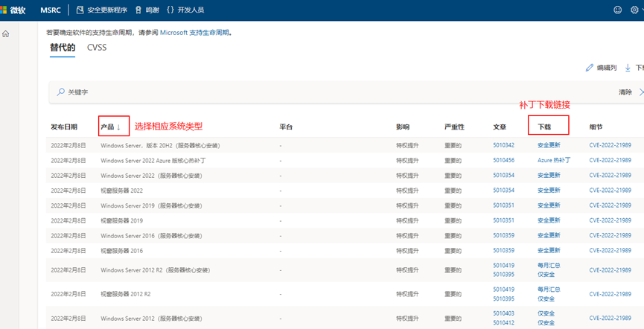Switch to the CVSS tab
Viewport: 644px width, 329px height.
(x=97, y=48)
